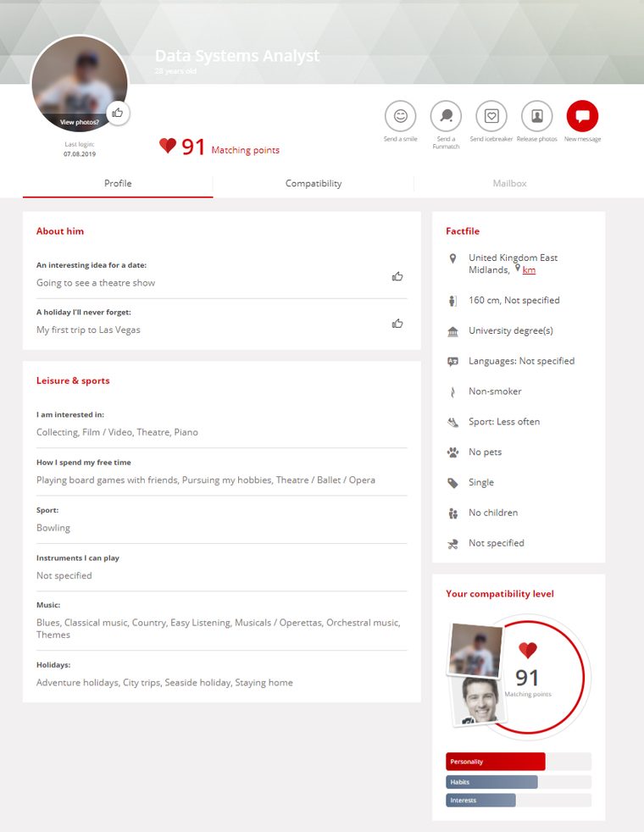This screenshot has height=832, width=644.
Task: Send an icebreaker with the heart icon
Action: click(x=491, y=116)
